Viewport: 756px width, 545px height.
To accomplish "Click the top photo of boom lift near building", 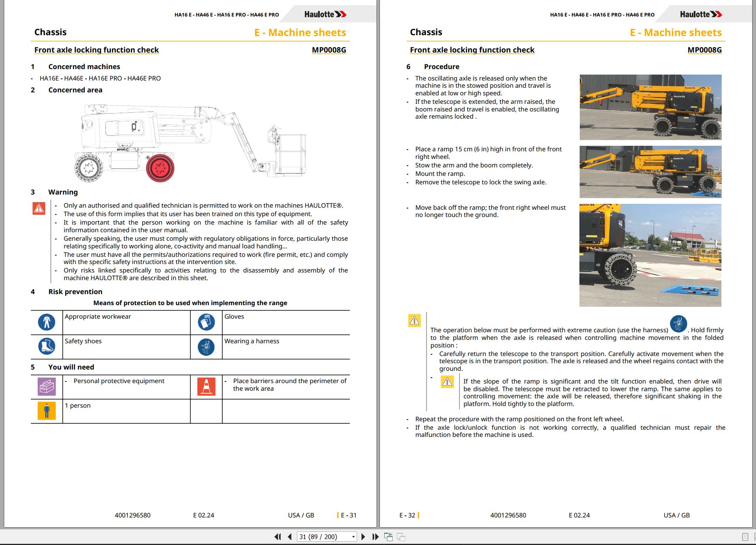I will [x=650, y=107].
